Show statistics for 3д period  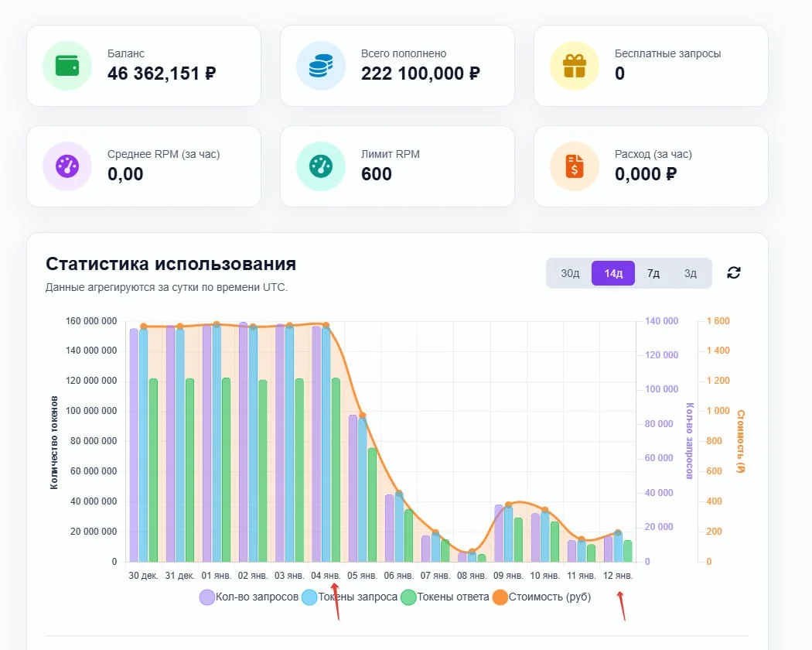click(690, 273)
